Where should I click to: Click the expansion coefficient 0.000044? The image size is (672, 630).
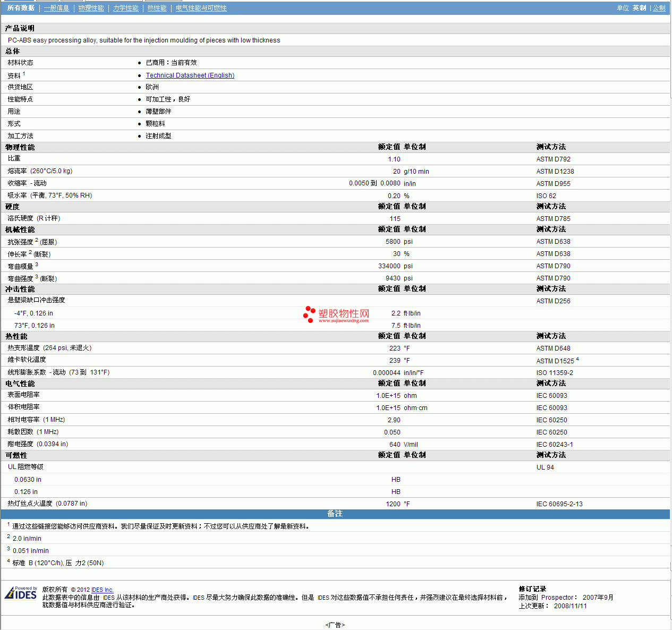point(387,373)
